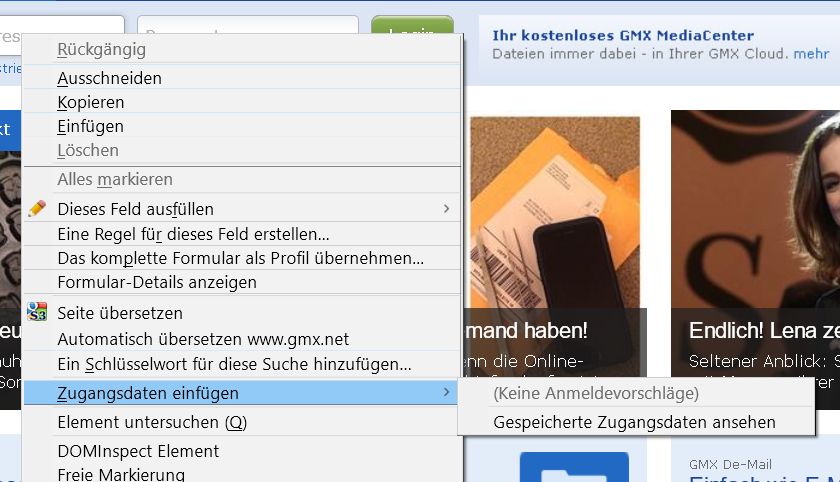Open Dieses Feld ausfüllen menu entry
840x482 pixels.
click(x=242, y=208)
